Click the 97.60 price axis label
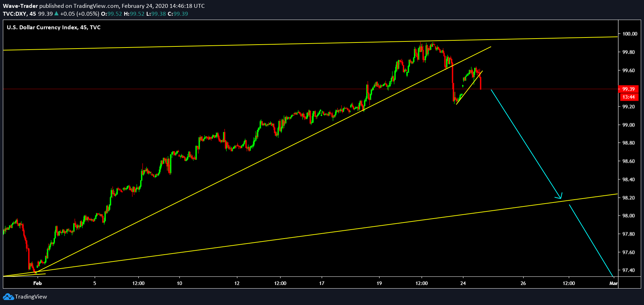Screen dimensions: 644x305 (629, 252)
